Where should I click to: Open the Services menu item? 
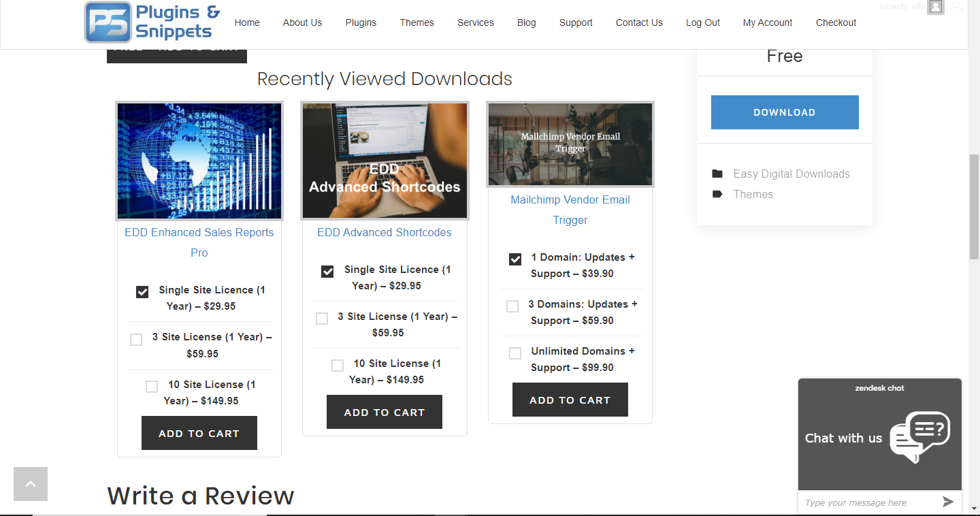point(476,22)
